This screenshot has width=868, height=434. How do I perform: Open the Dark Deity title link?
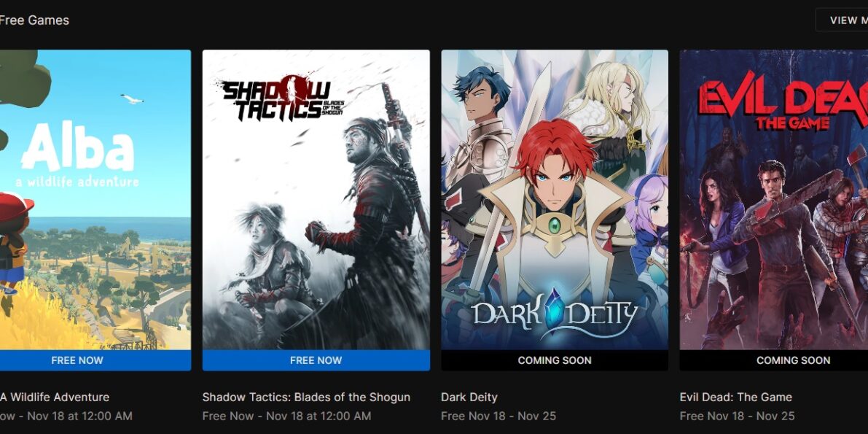(469, 397)
